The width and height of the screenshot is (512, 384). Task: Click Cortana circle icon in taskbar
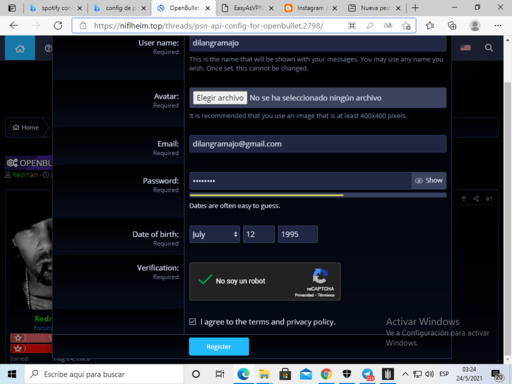pyautogui.click(x=196, y=374)
